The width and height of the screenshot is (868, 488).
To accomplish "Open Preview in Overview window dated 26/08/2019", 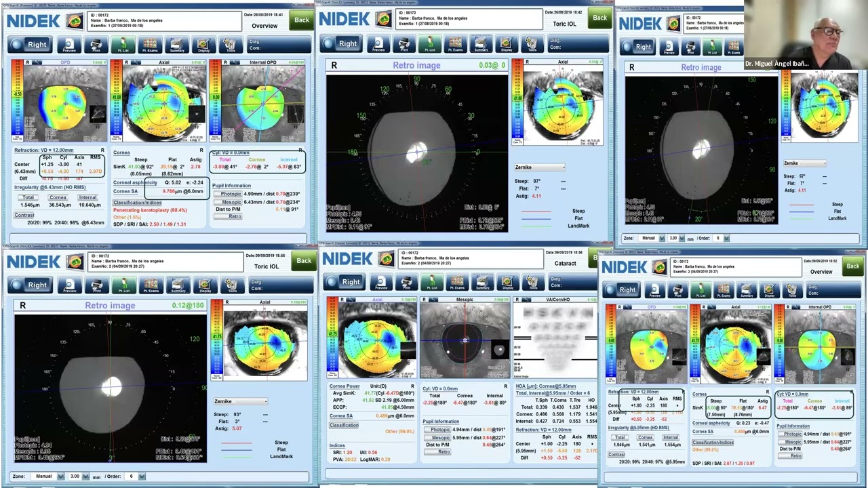I will click(69, 45).
